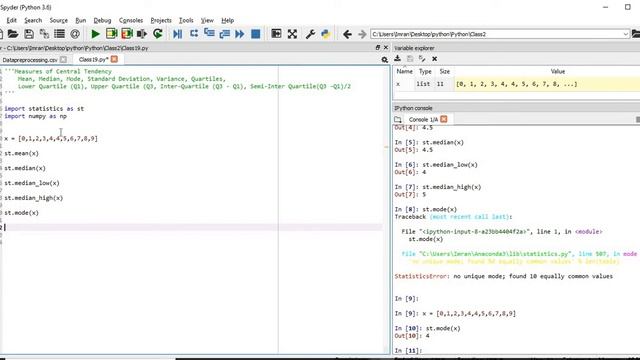
Task: Switch to Datapreprocessing.csv tab
Action: [30, 60]
